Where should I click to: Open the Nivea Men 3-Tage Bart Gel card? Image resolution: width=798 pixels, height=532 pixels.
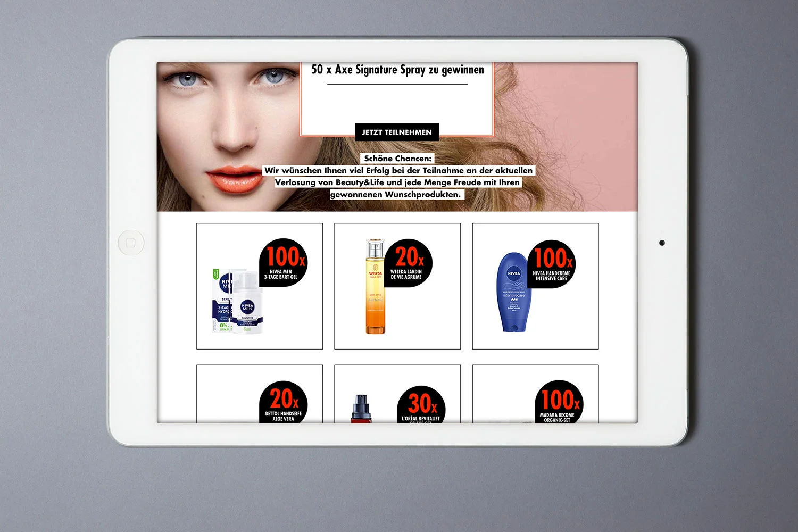(260, 286)
